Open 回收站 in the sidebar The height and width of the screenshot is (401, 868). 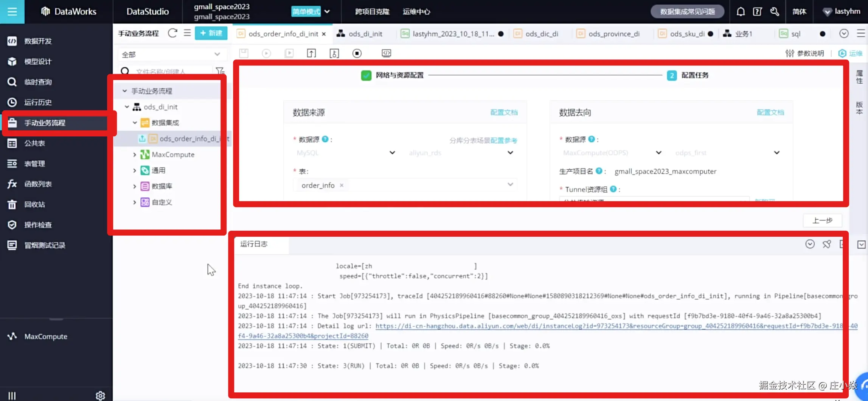[35, 204]
